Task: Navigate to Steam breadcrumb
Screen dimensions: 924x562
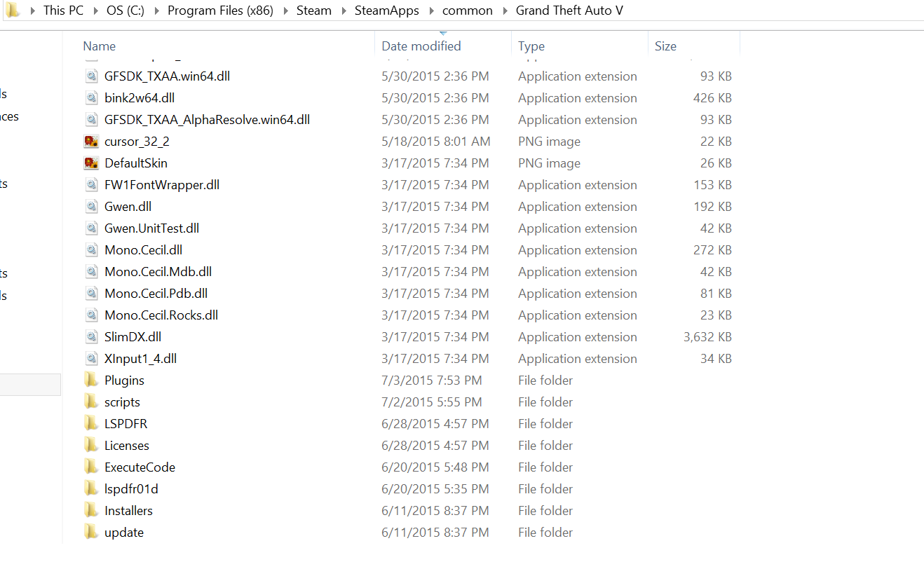Action: (314, 11)
